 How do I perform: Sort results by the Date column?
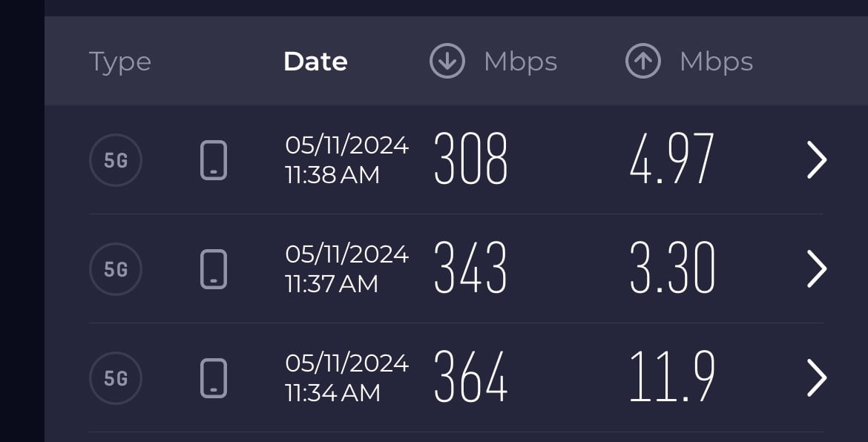pyautogui.click(x=315, y=62)
